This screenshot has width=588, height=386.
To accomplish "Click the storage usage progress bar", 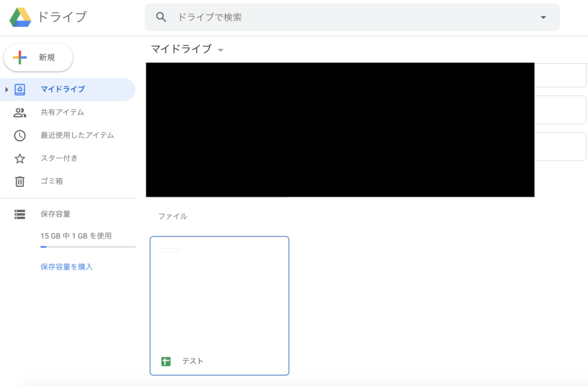I will (88, 247).
